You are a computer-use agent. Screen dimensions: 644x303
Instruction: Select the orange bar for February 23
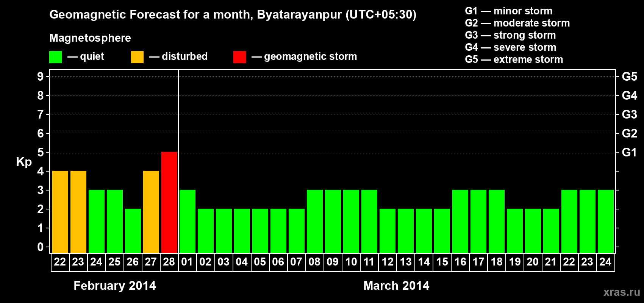click(x=78, y=212)
